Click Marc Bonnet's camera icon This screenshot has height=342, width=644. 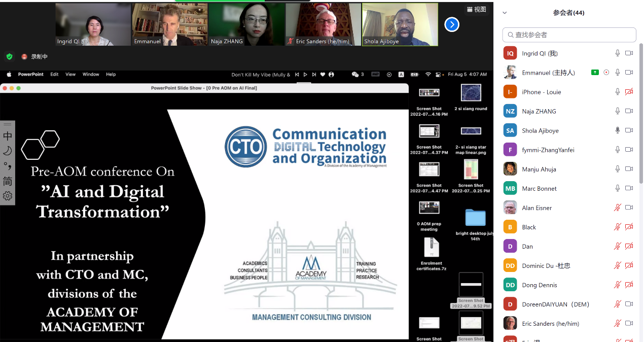(629, 188)
